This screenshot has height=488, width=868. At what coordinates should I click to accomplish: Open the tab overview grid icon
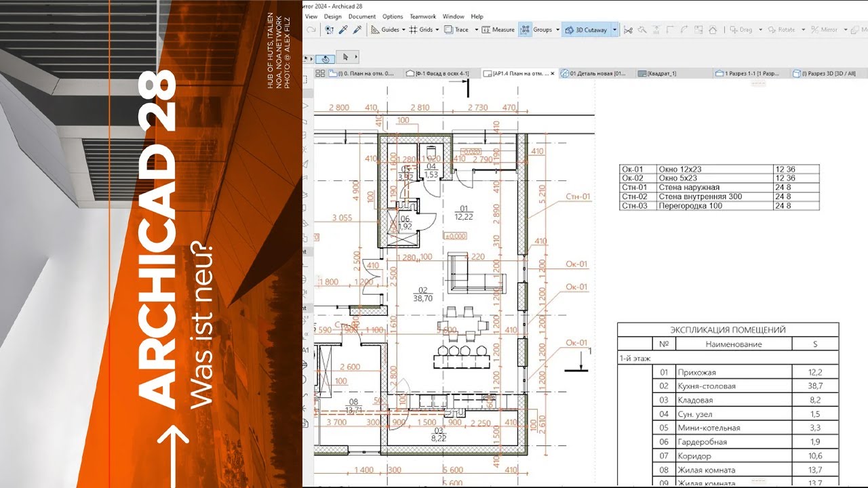(x=321, y=73)
